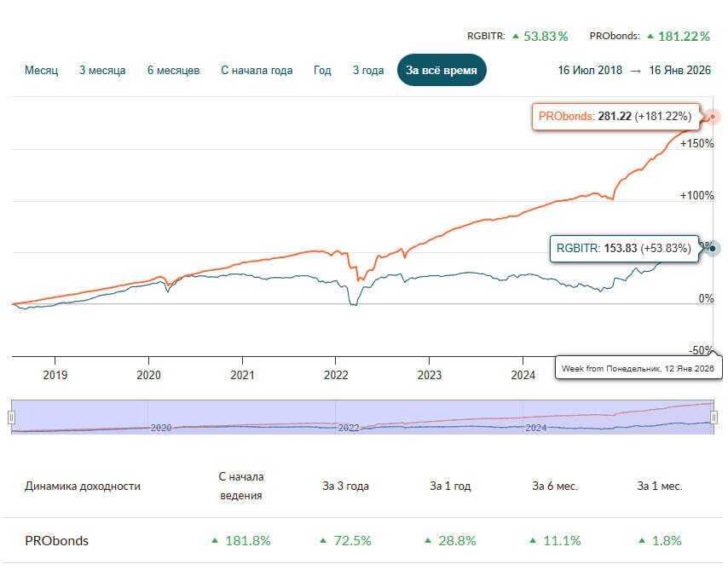Viewport: 728px width, 570px height.
Task: Click green arrow beside PRObonds 181.22%
Action: pos(650,37)
